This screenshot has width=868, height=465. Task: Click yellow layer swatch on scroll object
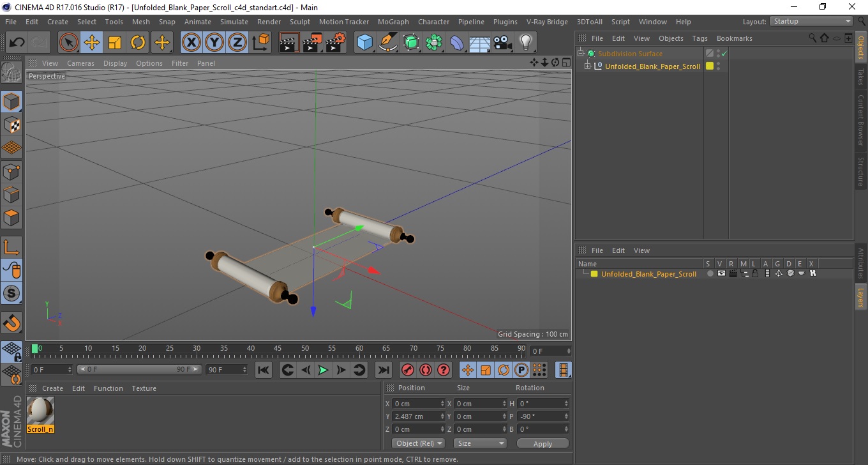tap(709, 66)
